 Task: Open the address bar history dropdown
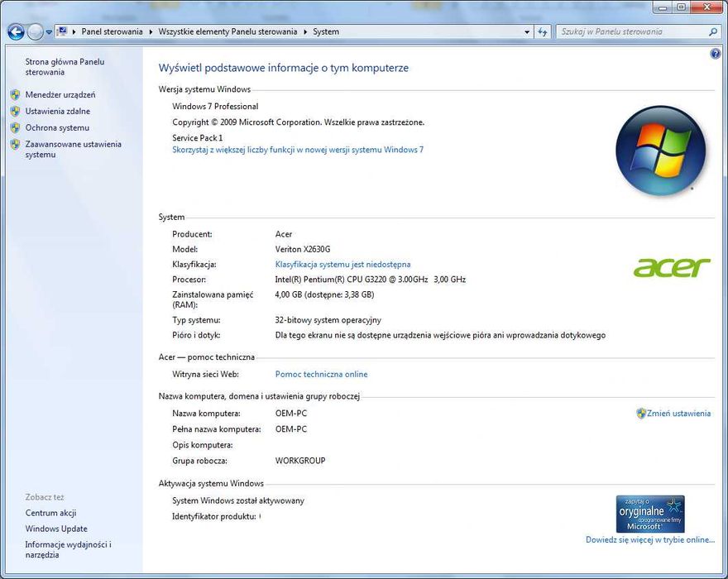[x=527, y=32]
